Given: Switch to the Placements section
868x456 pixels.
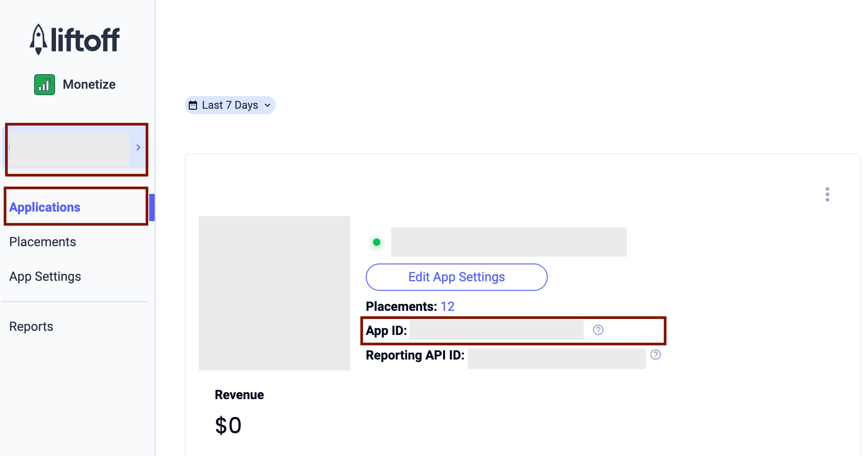Looking at the screenshot, I should [42, 242].
